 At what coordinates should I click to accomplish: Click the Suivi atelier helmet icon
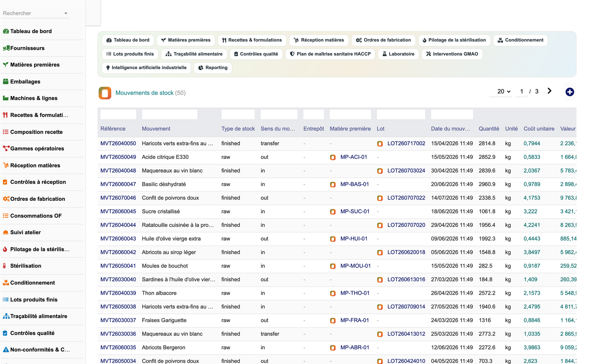(x=6, y=232)
